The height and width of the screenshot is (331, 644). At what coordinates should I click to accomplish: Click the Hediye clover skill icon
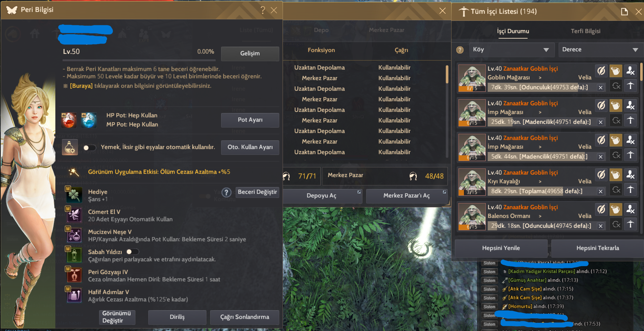tap(74, 195)
